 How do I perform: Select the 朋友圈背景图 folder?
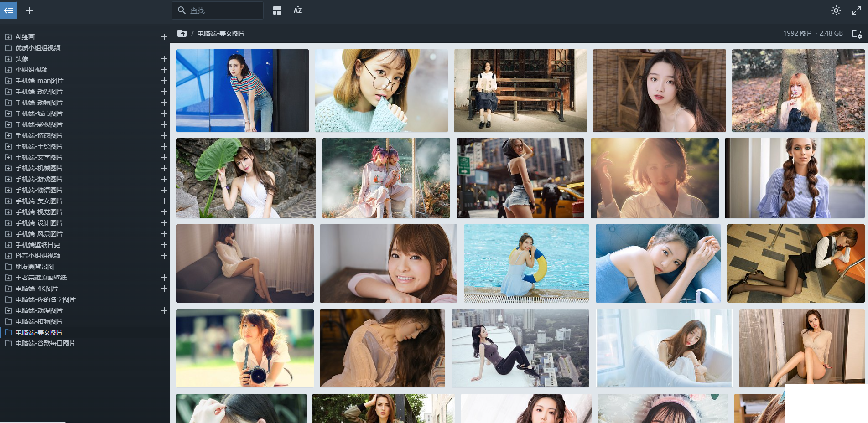(35, 267)
